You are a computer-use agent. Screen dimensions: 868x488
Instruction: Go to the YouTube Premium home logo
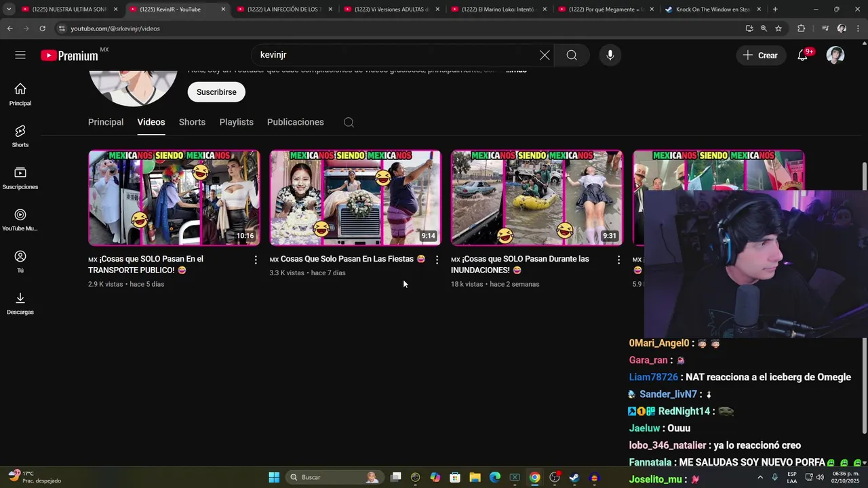coord(70,56)
